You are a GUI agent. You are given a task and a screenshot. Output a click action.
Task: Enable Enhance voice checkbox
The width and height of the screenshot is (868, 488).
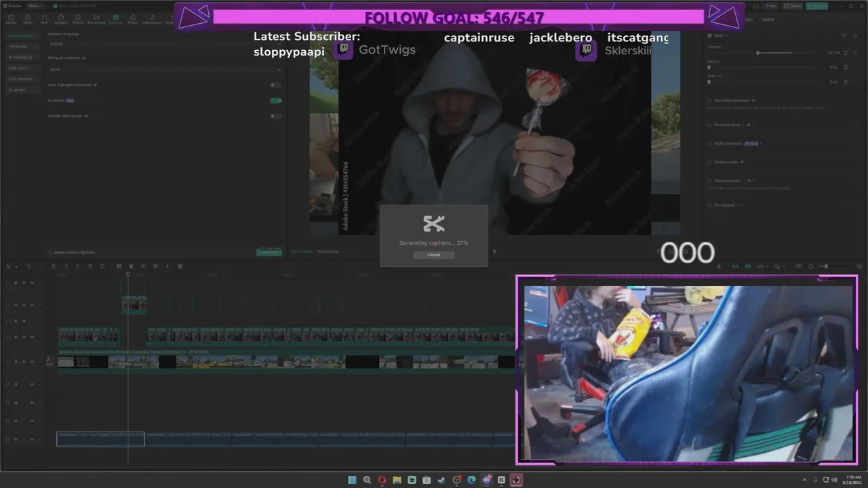709,125
